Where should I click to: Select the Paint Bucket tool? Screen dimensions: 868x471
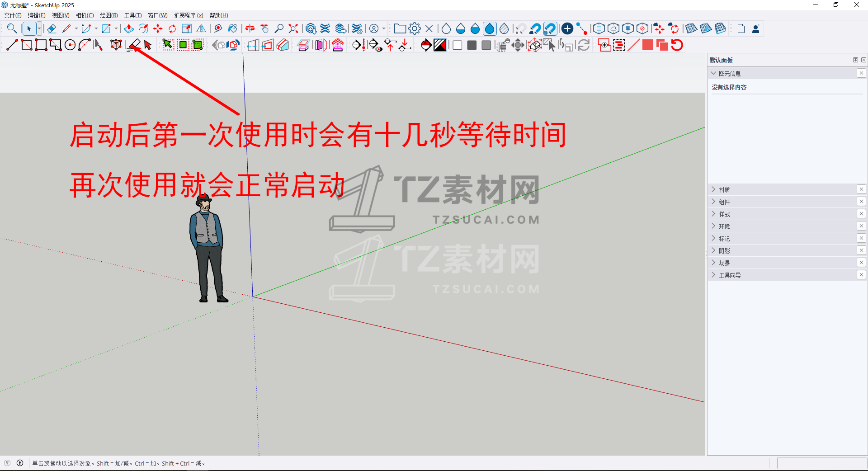tap(233, 29)
